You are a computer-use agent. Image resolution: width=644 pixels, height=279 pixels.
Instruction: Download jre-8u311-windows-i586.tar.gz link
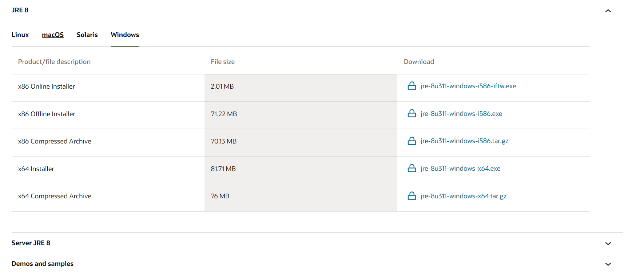[x=465, y=141]
